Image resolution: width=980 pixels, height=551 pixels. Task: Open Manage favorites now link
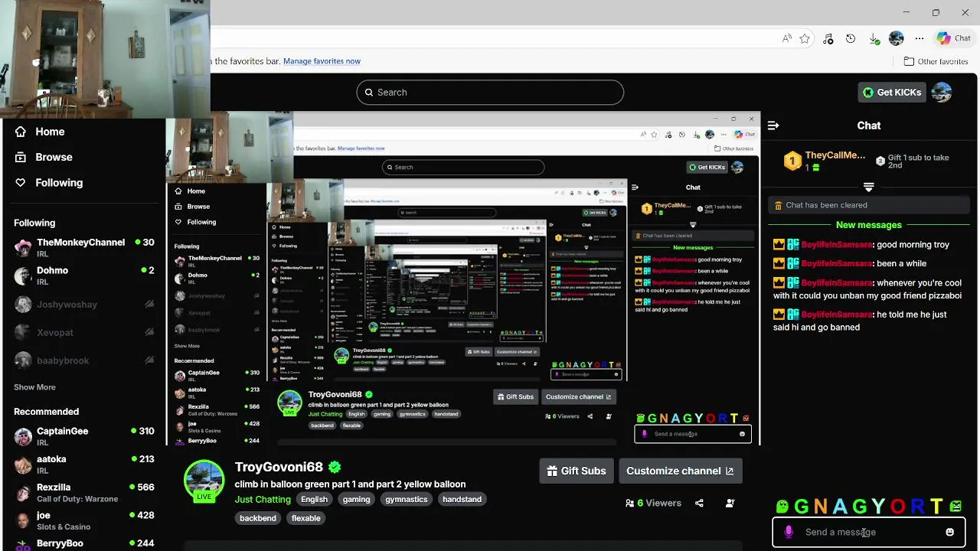click(322, 61)
